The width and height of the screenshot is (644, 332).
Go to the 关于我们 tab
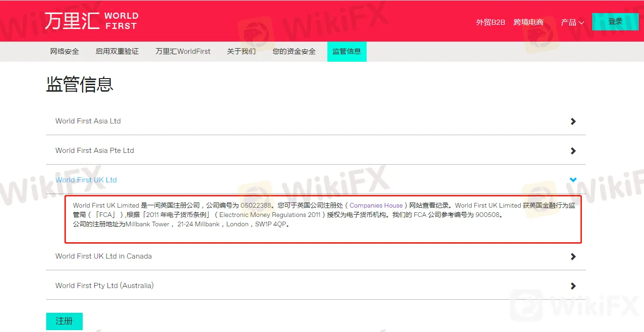click(241, 51)
